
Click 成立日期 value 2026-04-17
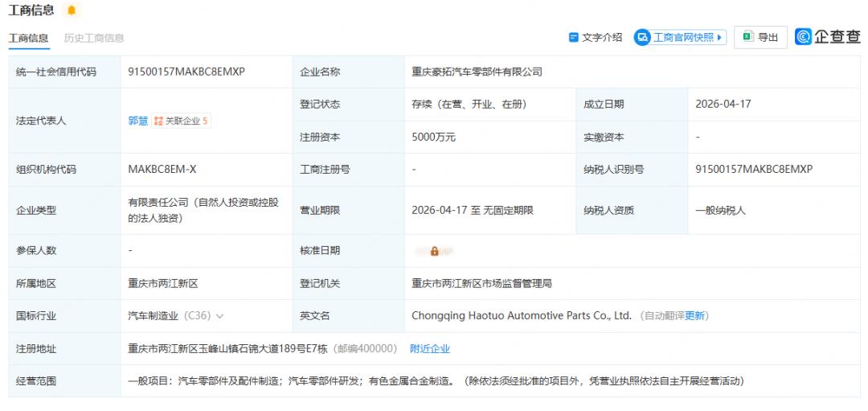723,104
